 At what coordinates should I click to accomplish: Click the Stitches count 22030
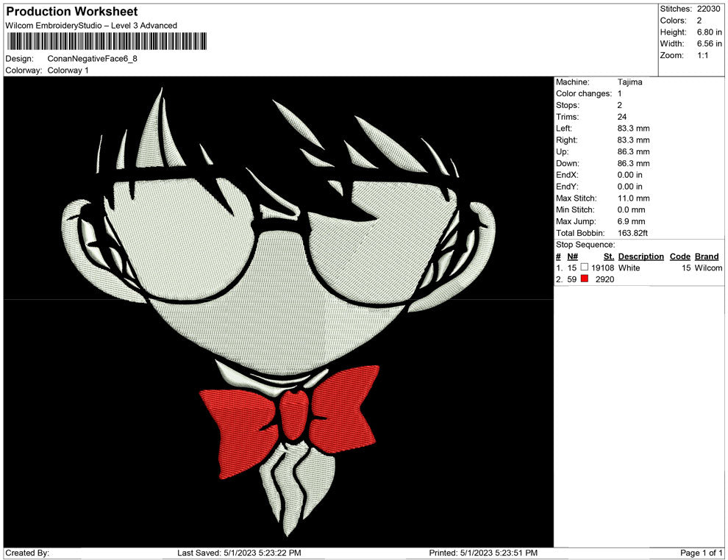(707, 10)
